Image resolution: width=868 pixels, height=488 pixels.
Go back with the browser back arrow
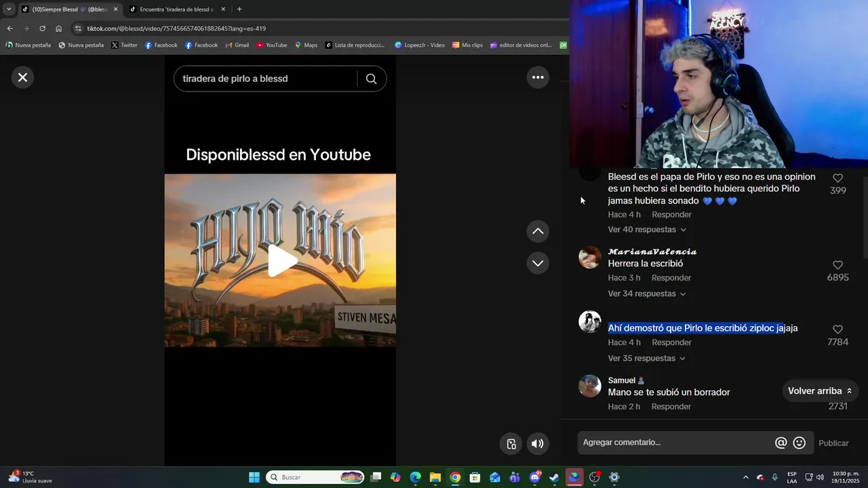[x=9, y=28]
